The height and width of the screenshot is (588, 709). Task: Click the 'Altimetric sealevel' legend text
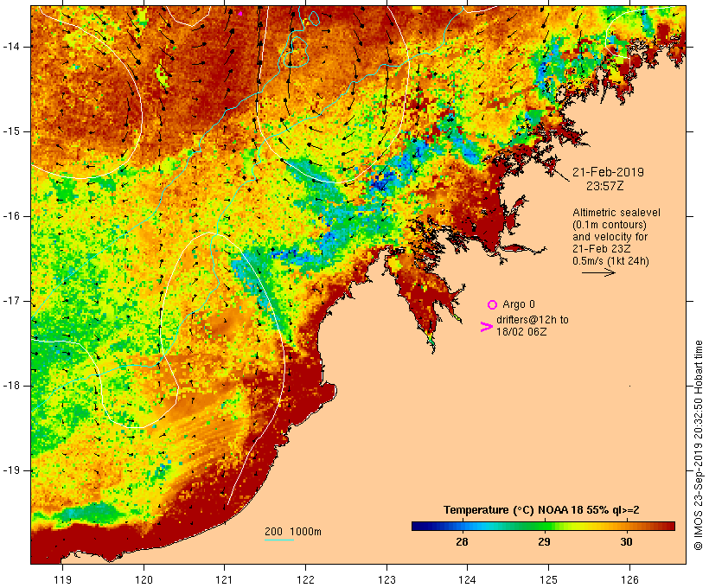tap(616, 213)
